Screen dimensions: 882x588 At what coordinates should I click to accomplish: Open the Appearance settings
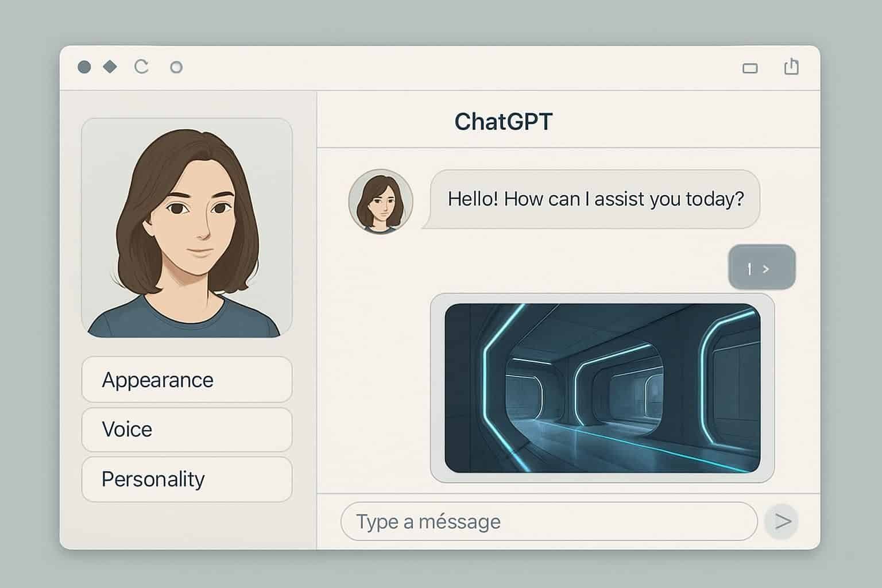tap(187, 380)
